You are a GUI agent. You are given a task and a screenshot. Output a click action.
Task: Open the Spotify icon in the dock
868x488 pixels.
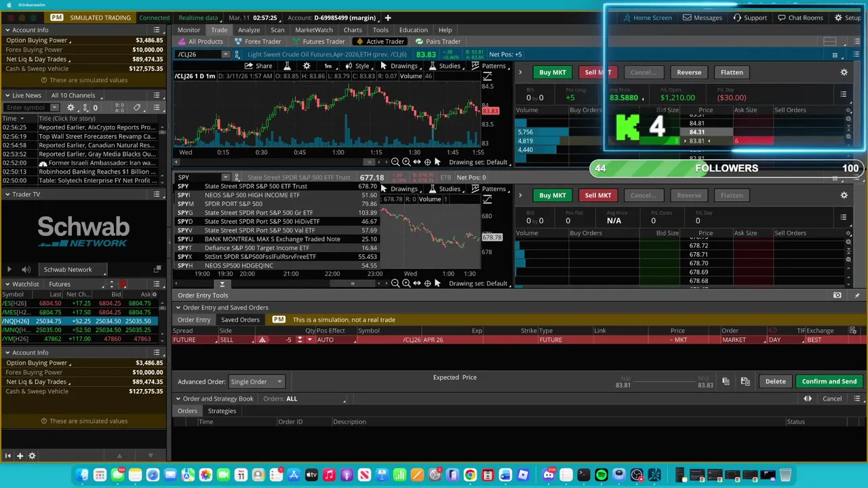pyautogui.click(x=601, y=475)
